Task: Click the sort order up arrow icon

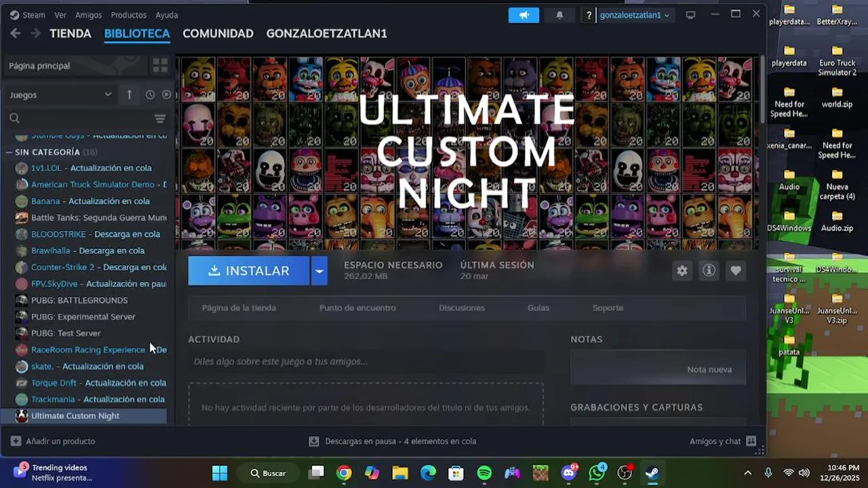Action: point(130,95)
